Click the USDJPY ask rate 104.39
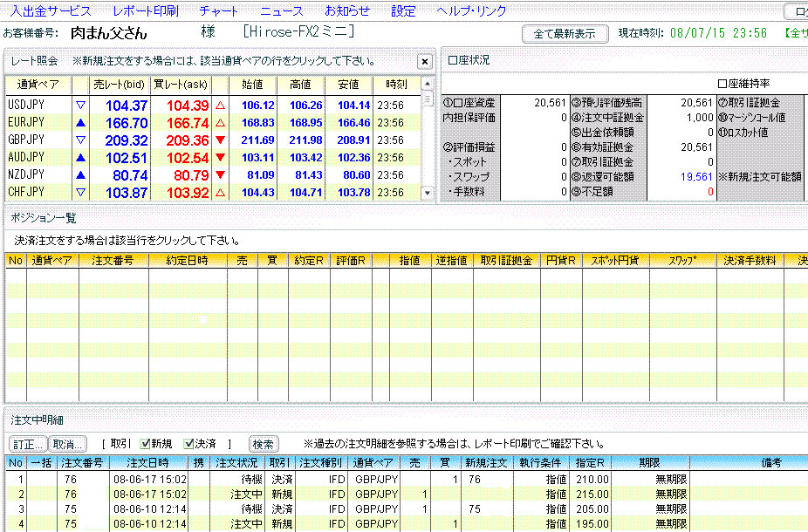This screenshot has height=532, width=808. 188,106
